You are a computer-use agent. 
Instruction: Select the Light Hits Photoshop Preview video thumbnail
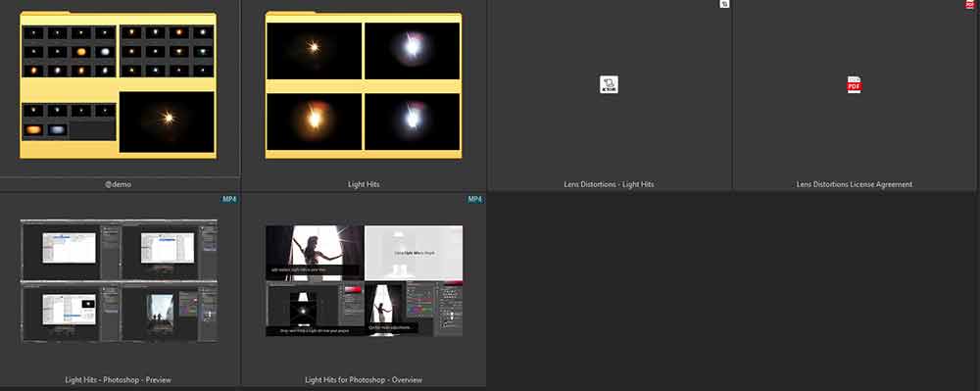click(119, 280)
